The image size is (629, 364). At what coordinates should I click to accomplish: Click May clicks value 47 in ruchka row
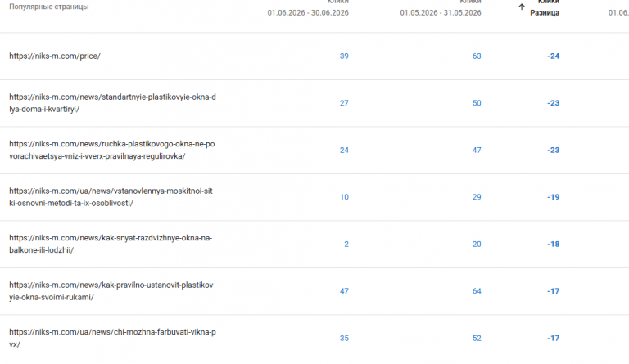click(x=477, y=151)
